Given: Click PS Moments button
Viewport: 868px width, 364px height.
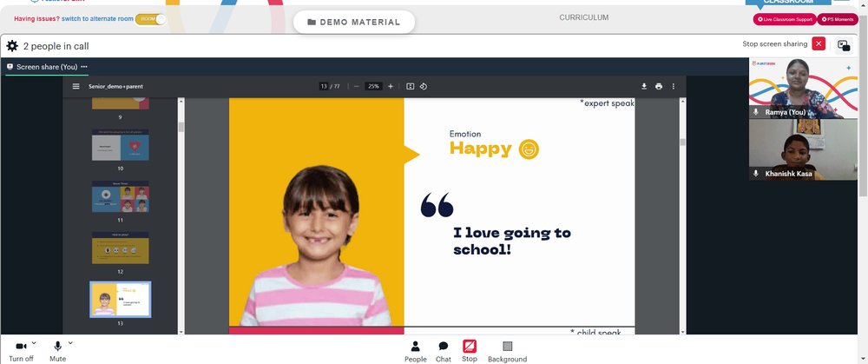Looking at the screenshot, I should (838, 19).
